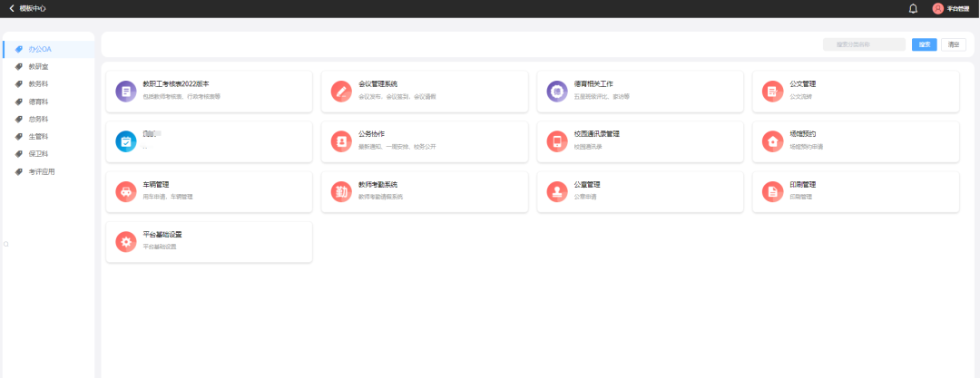Switch to 德育科 sidebar category
Viewport: 980px width, 378px height.
point(38,102)
